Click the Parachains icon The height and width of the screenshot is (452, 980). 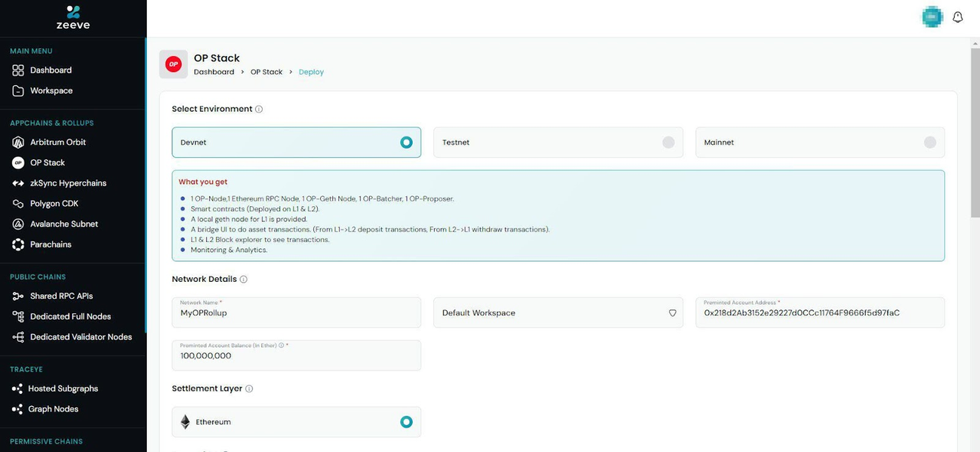[x=18, y=244]
